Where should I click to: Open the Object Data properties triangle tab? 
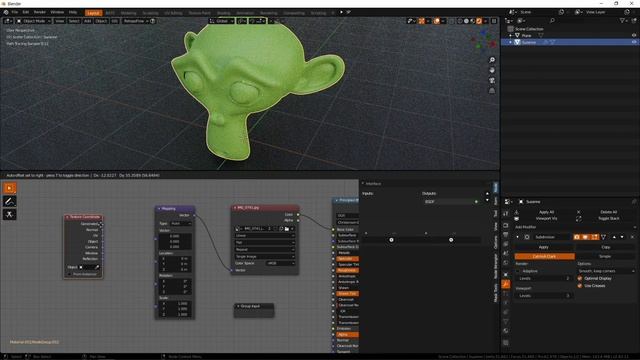click(x=506, y=321)
